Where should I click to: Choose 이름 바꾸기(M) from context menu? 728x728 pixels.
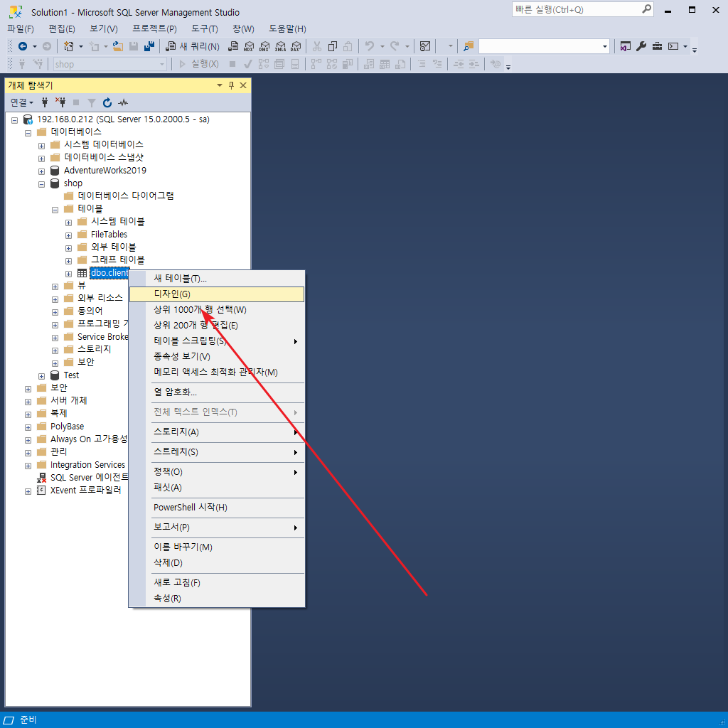click(x=217, y=547)
